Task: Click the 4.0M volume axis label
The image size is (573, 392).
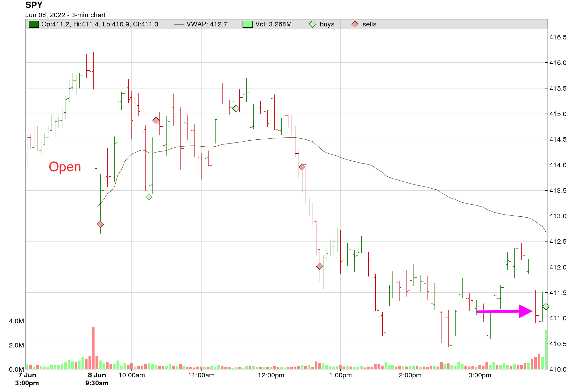Action: point(16,321)
